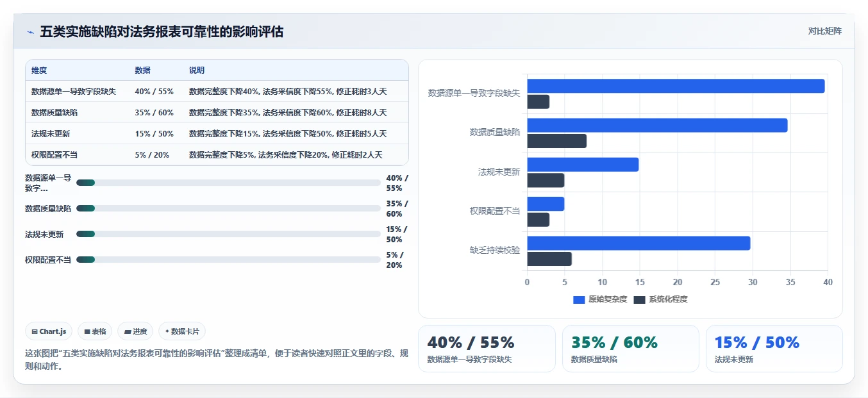Click dark bar for 缺乏持续校验 in chart

click(x=549, y=259)
